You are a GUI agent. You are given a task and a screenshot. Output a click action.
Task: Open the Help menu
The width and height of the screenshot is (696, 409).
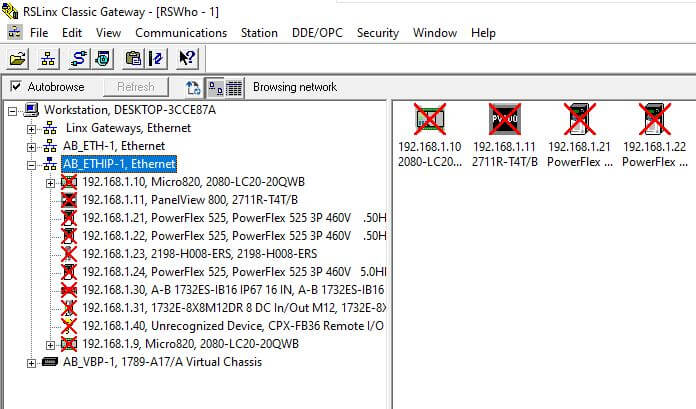[483, 33]
